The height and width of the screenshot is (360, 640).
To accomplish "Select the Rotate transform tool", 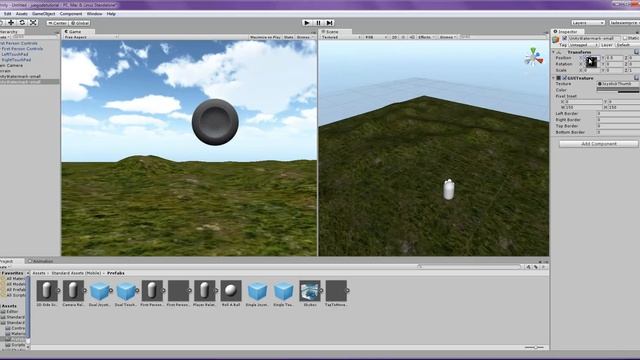I will click(22, 23).
